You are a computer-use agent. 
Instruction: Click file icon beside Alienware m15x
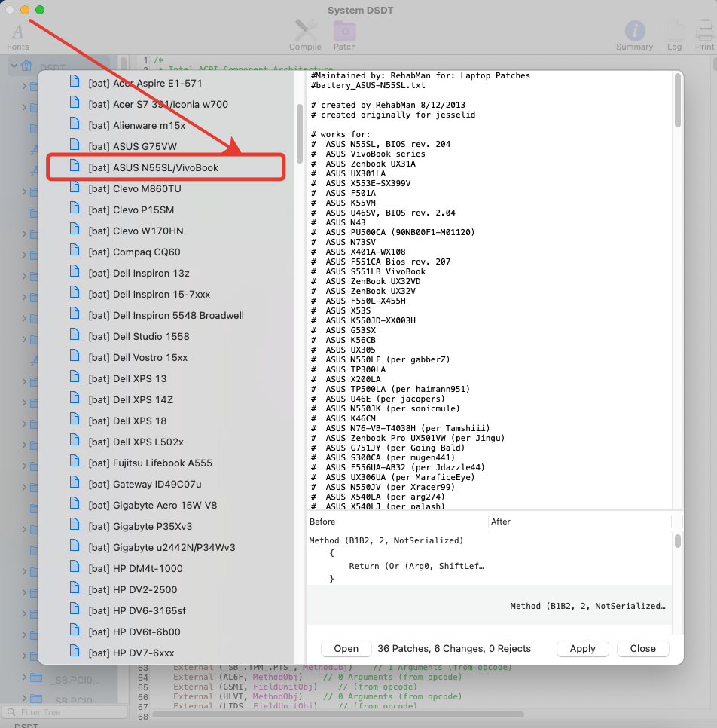[75, 123]
